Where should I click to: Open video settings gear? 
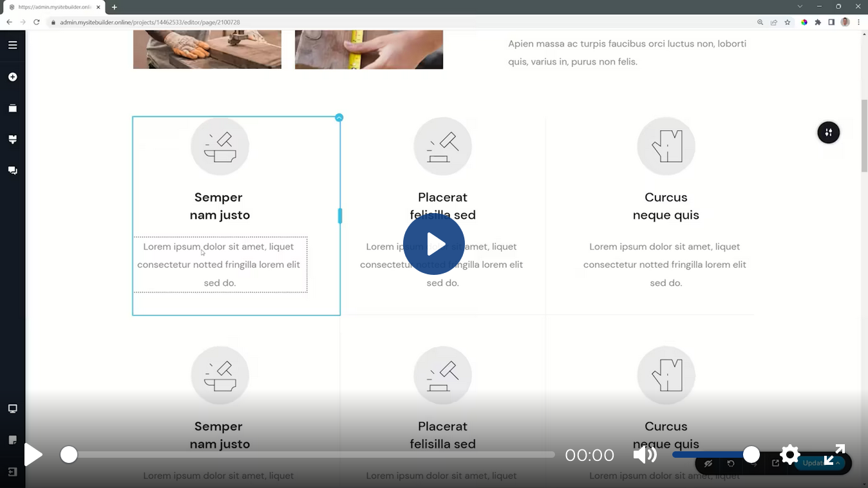click(789, 455)
